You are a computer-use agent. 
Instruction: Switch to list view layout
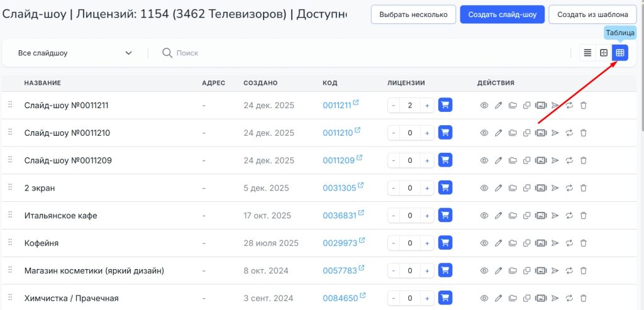coord(587,53)
